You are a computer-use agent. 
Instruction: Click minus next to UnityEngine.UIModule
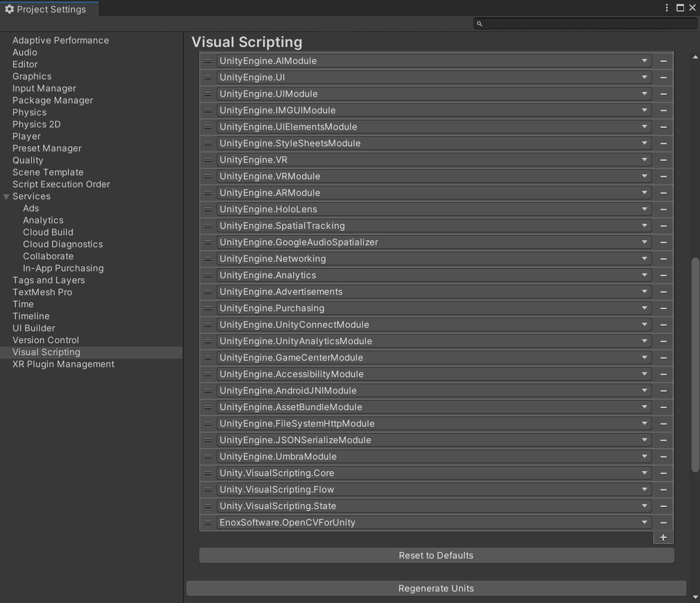tap(664, 94)
